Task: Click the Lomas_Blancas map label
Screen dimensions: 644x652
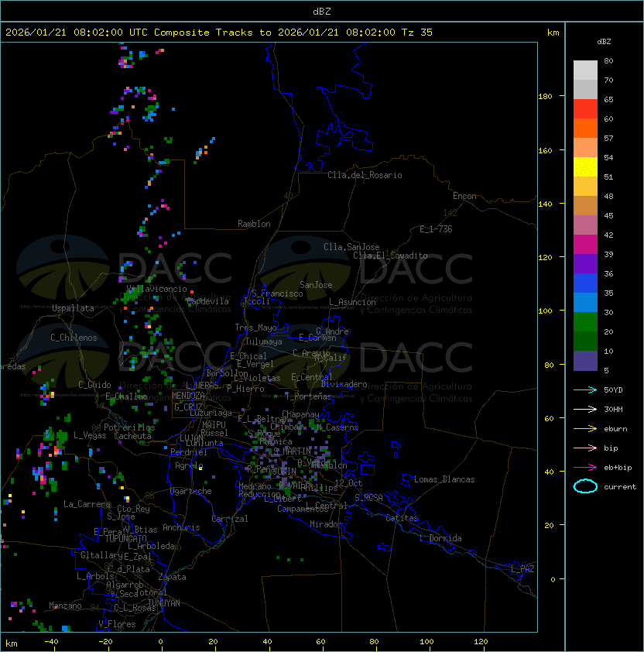Action: [444, 479]
